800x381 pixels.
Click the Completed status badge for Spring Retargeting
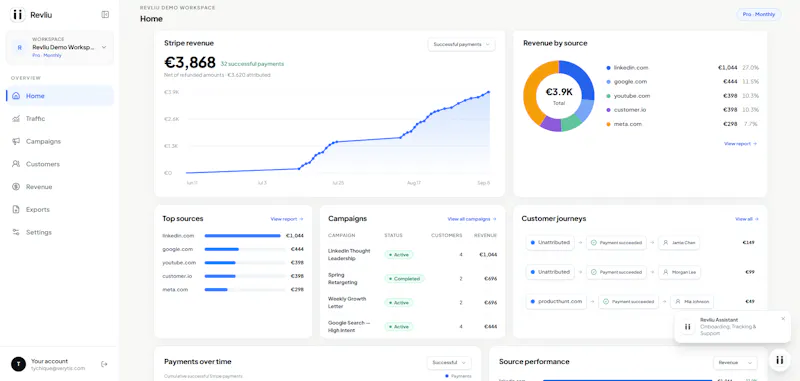click(x=406, y=279)
